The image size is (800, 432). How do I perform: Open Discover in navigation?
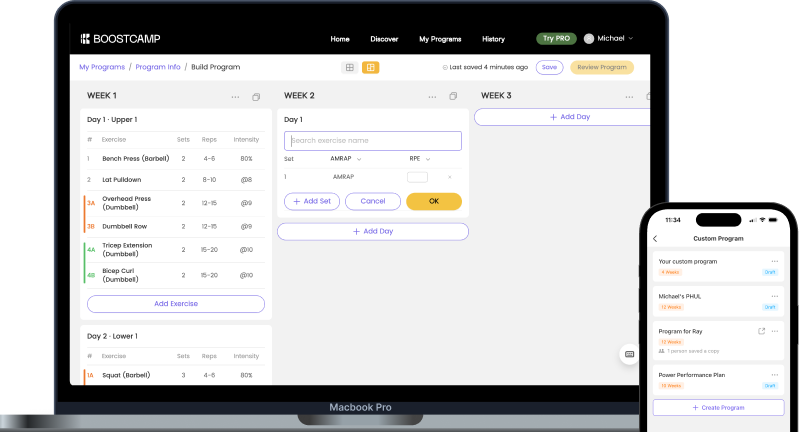[x=384, y=39]
